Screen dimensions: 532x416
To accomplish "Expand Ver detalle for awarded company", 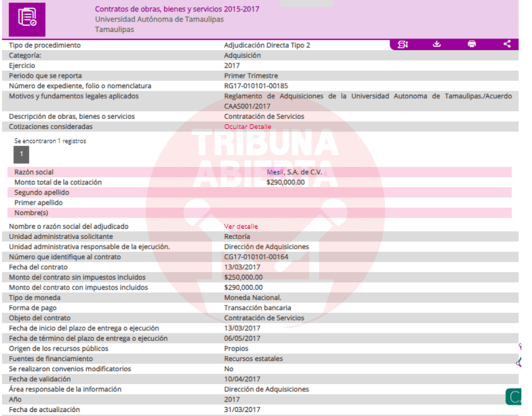I will pyautogui.click(x=241, y=227).
